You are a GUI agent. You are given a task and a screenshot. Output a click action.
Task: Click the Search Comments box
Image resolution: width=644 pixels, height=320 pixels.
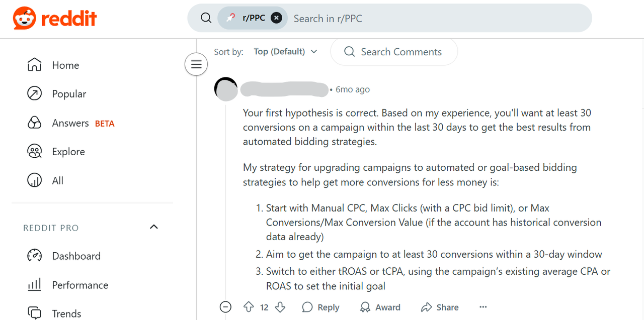pyautogui.click(x=394, y=52)
